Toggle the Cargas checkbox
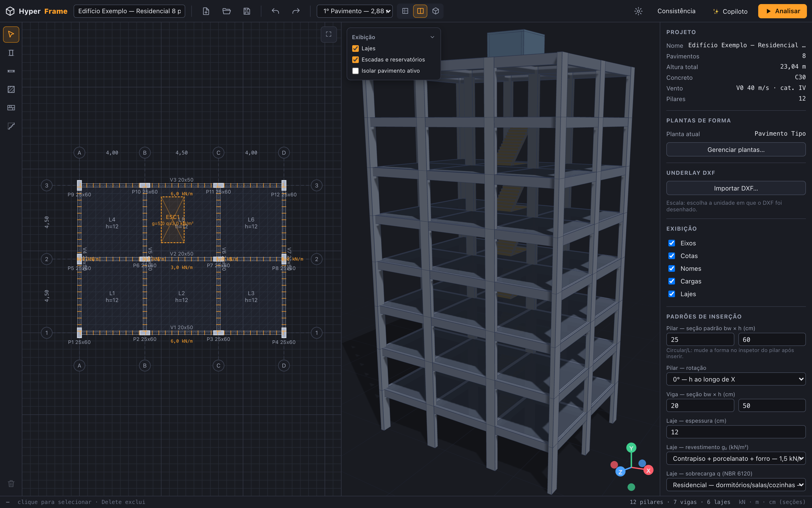Viewport: 812px width, 508px height. coord(672,281)
